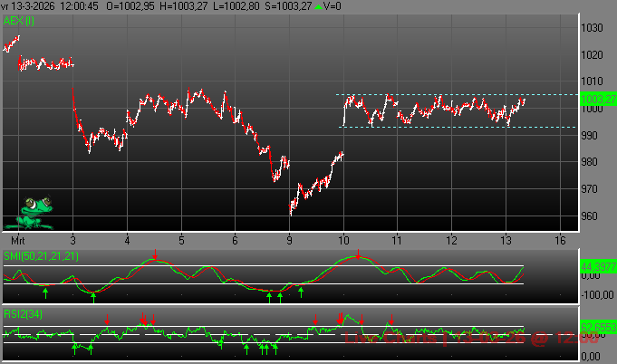
Task: Click date label 5 on time axis
Action: pos(181,241)
